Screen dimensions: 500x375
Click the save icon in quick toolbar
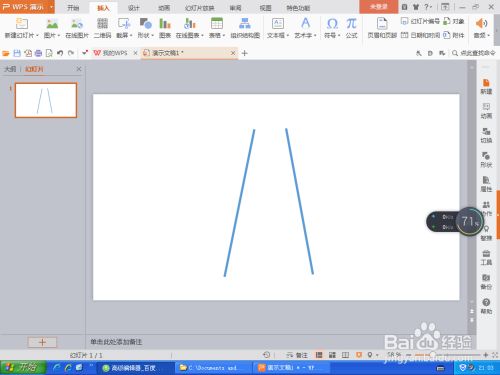[x=17, y=53]
